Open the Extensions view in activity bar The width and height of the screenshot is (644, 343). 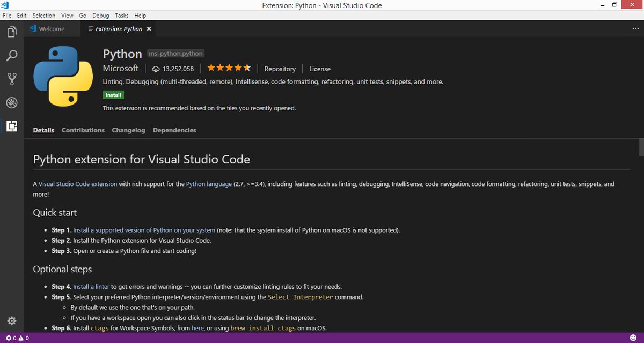(12, 126)
